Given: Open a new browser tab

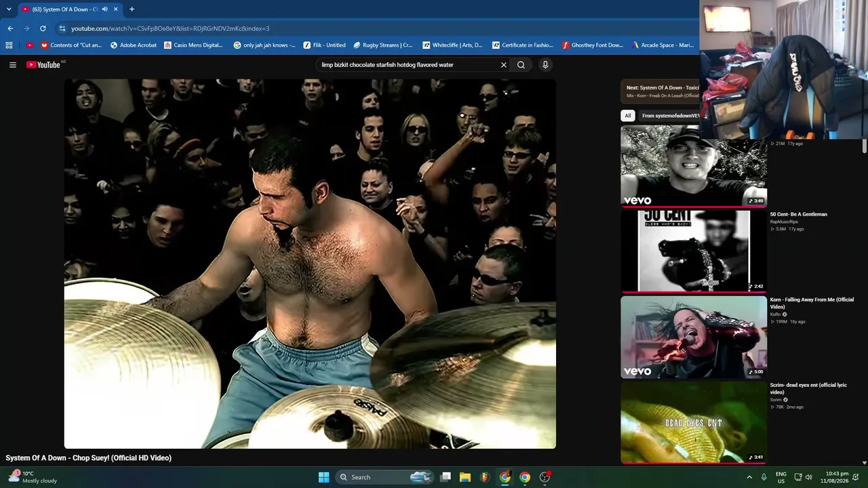Looking at the screenshot, I should coord(132,9).
